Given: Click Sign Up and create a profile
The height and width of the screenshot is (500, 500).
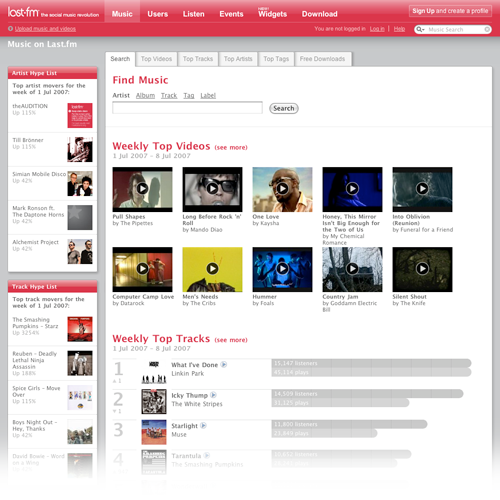Looking at the screenshot, I should (x=450, y=11).
